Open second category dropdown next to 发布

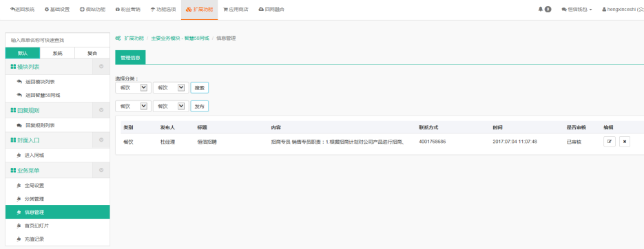170,106
